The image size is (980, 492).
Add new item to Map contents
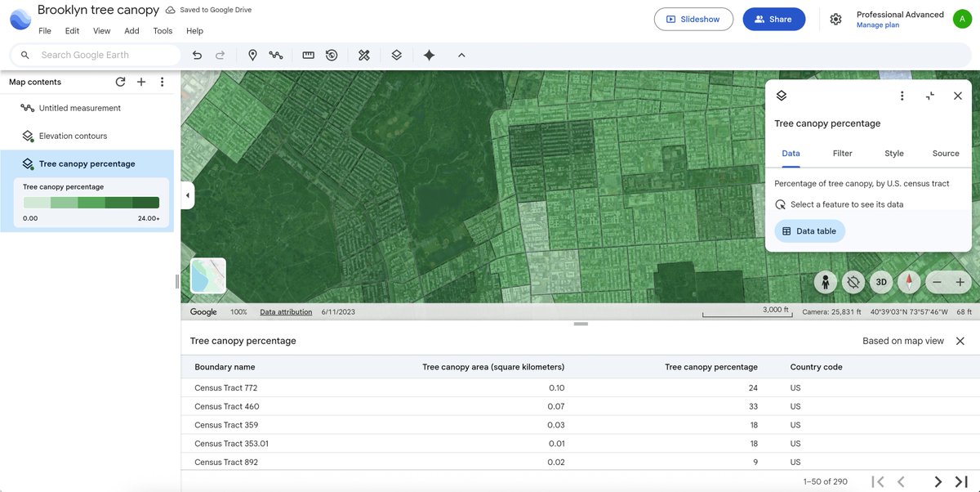point(140,82)
